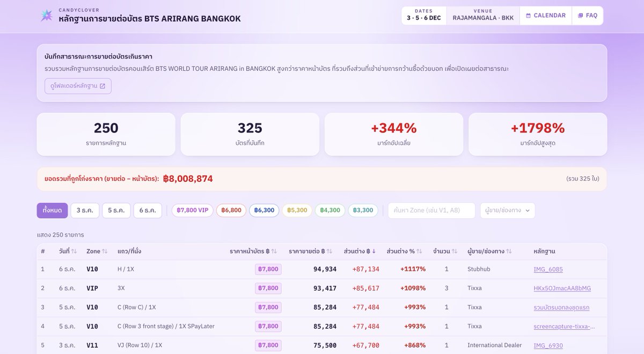Open evidence link IMG_6085
Viewport: 644px width, 354px height.
coord(548,269)
